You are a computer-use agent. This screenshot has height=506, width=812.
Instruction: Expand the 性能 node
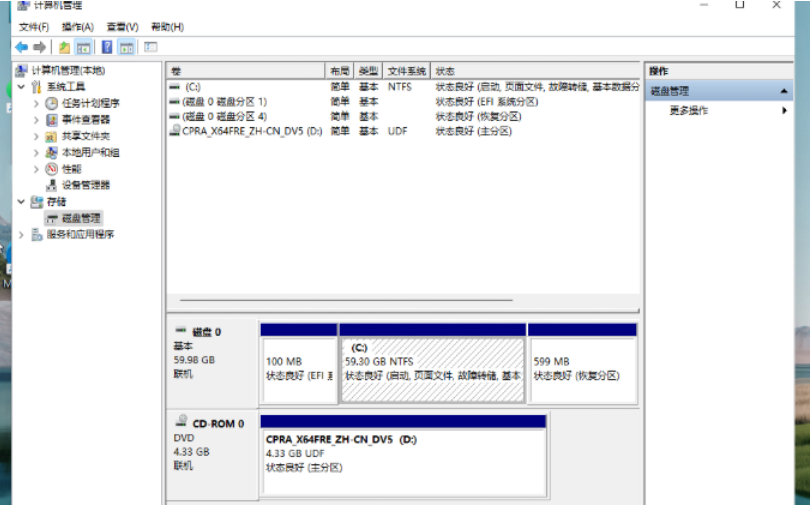coord(36,169)
